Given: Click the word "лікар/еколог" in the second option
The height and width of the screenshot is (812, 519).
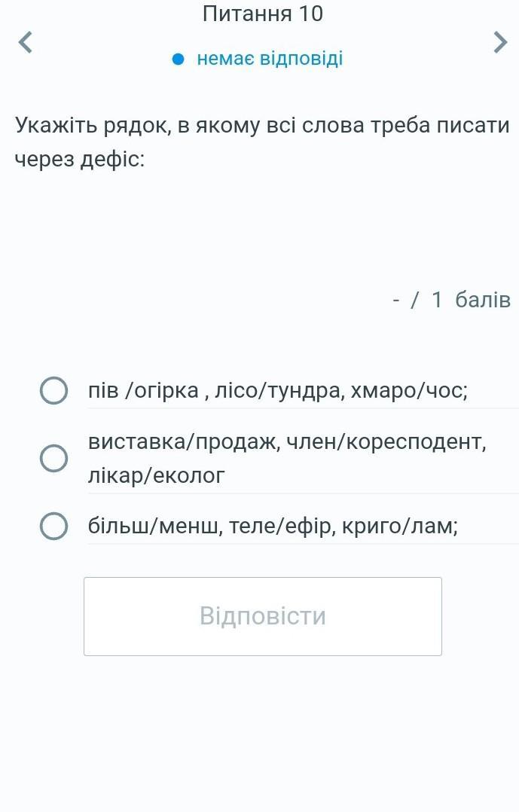Looking at the screenshot, I should 157,475.
